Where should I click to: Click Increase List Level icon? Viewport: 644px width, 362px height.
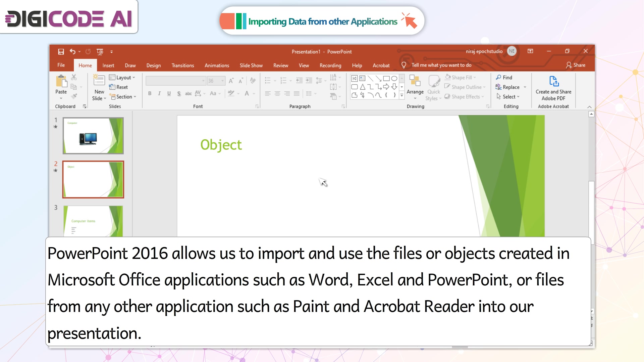(309, 81)
